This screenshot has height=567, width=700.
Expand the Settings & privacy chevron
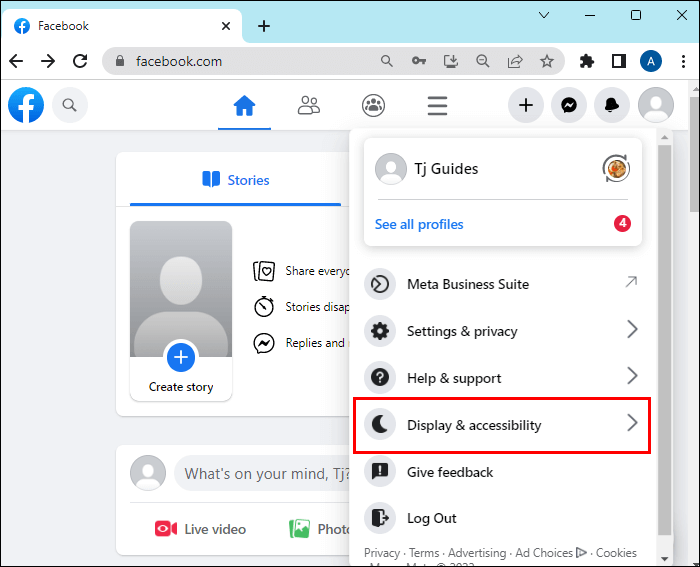point(632,329)
